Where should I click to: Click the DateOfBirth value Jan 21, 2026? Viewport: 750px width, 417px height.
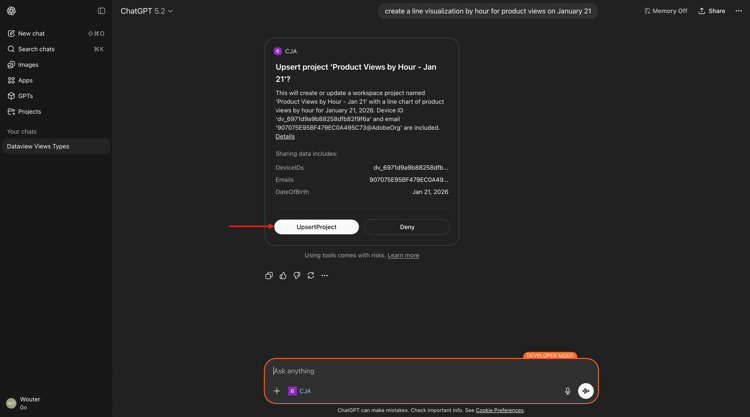point(430,192)
